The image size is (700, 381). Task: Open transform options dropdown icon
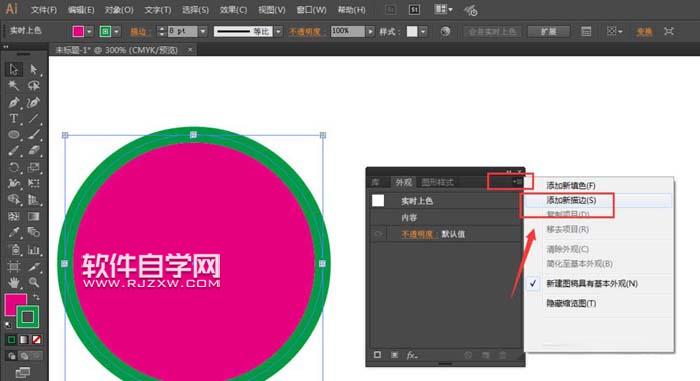[x=614, y=31]
